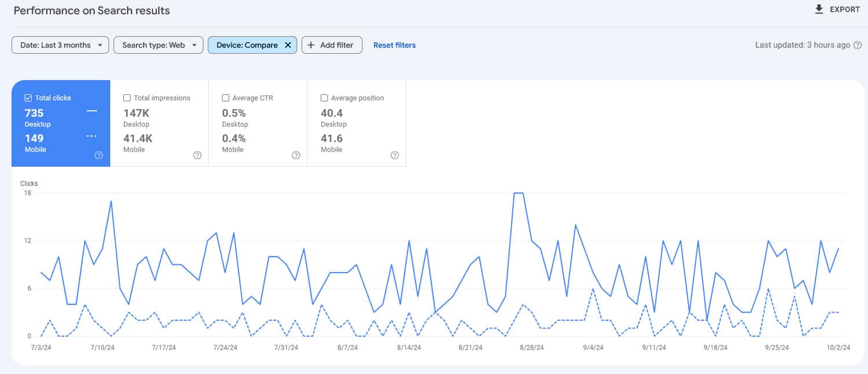Uncheck the Total clicks checkbox
Image resolution: width=868 pixels, height=374 pixels.
28,97
